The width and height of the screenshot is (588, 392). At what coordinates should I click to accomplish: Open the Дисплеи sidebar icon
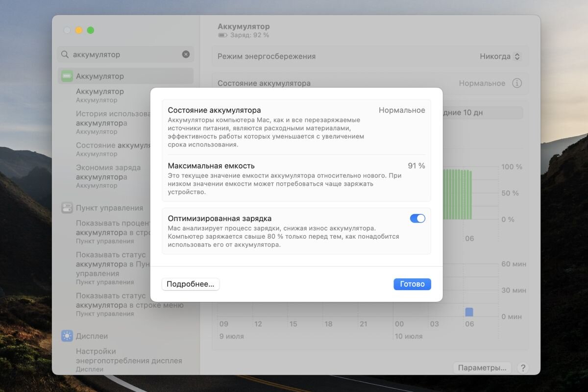[67, 336]
